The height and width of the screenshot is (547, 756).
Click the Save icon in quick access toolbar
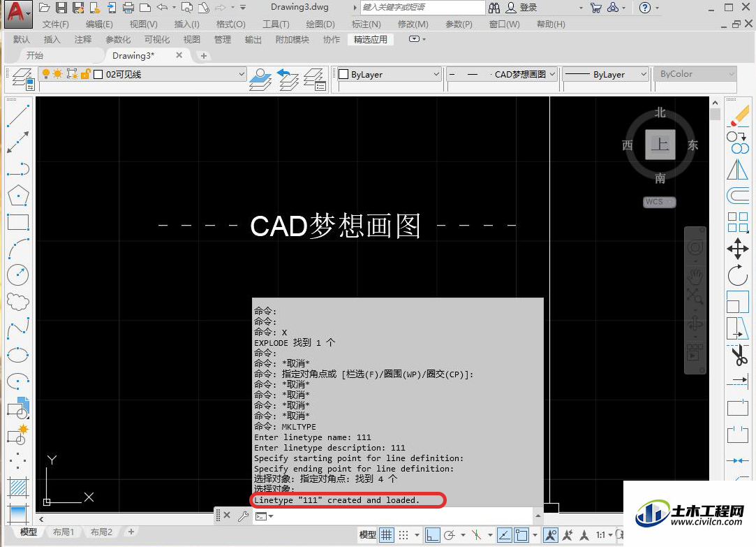coord(61,7)
